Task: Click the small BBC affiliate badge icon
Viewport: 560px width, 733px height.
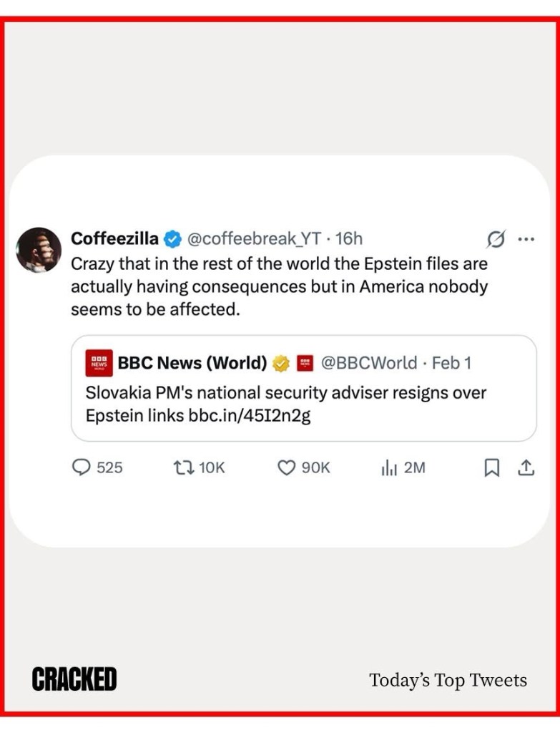Action: 305,363
